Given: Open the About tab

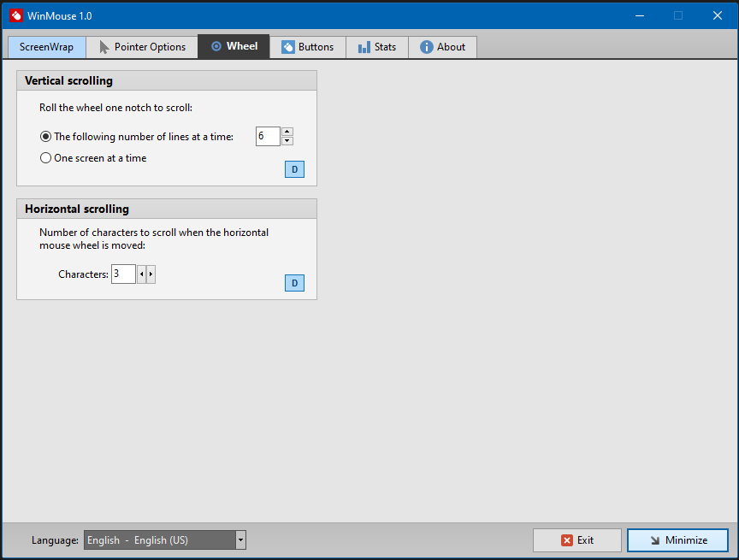Looking at the screenshot, I should tap(442, 47).
